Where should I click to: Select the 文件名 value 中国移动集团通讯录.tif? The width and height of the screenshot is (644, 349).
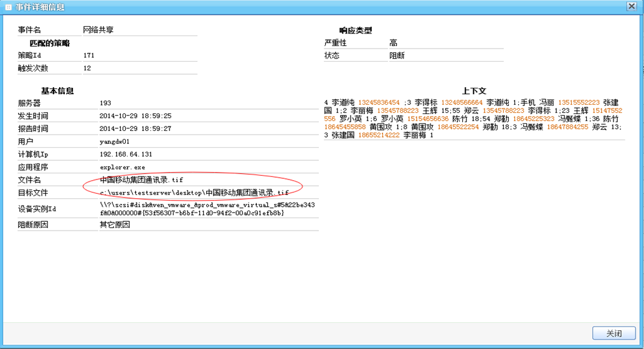point(141,180)
